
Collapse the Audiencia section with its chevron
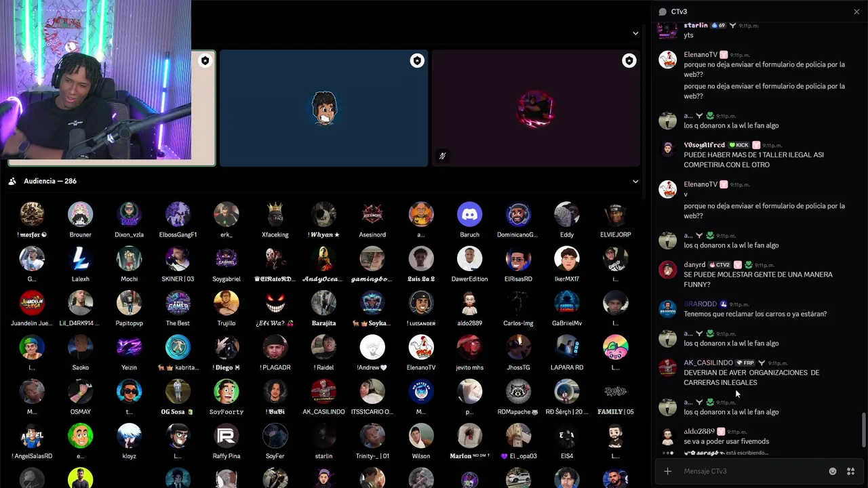(635, 182)
